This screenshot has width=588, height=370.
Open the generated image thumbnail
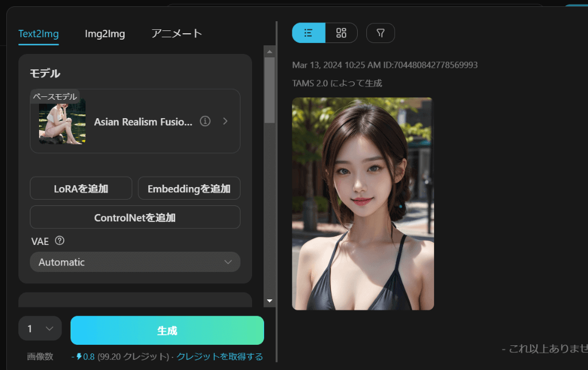362,204
